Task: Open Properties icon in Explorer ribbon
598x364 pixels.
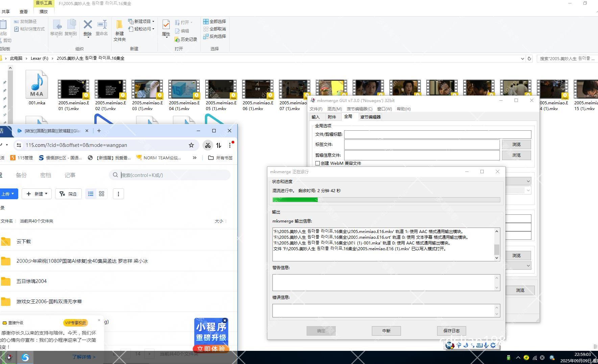Action: [x=166, y=25]
